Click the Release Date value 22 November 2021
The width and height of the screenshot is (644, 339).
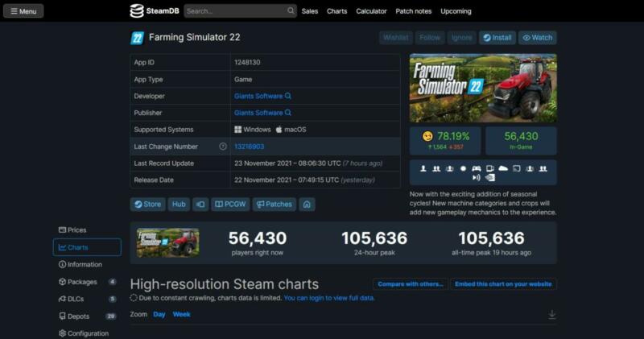(x=304, y=180)
